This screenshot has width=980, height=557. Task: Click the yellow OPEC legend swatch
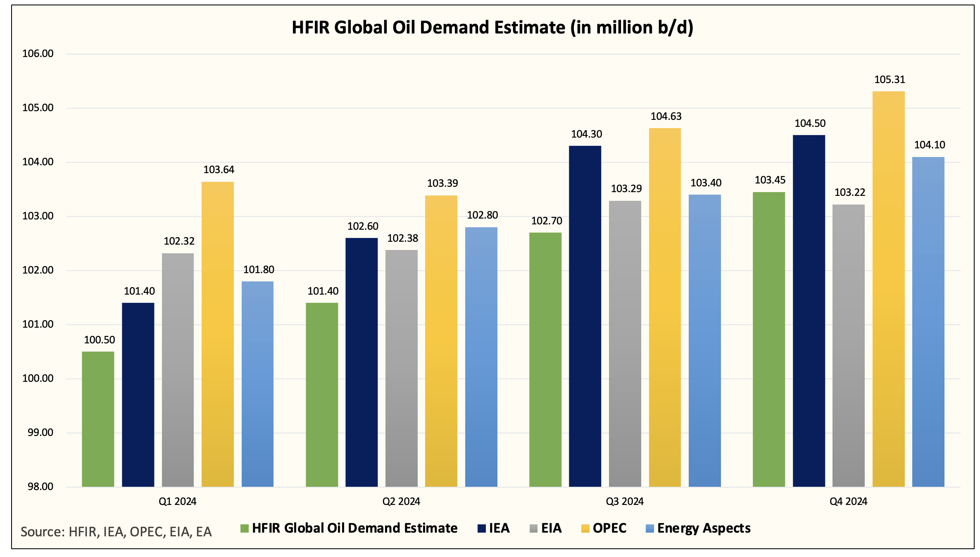[x=585, y=528]
